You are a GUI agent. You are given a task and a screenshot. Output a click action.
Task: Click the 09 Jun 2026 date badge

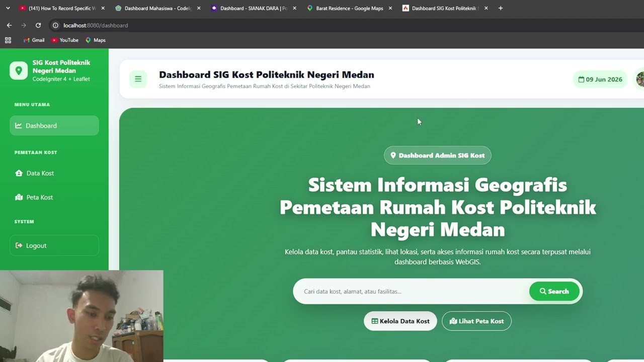click(x=600, y=79)
